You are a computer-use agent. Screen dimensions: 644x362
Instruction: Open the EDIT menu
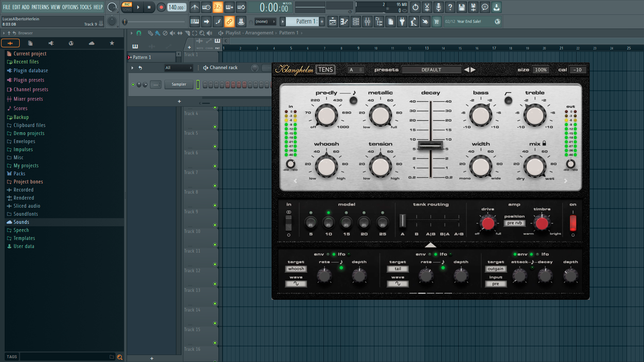[x=16, y=7]
